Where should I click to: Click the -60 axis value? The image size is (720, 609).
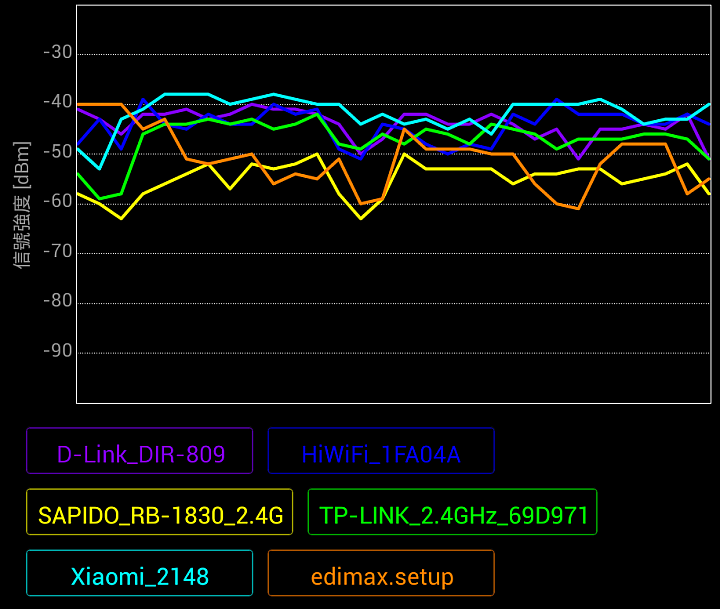pos(58,201)
